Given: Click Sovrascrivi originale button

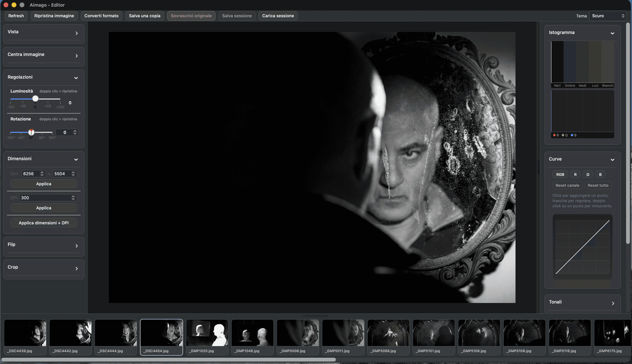Looking at the screenshot, I should 191,16.
